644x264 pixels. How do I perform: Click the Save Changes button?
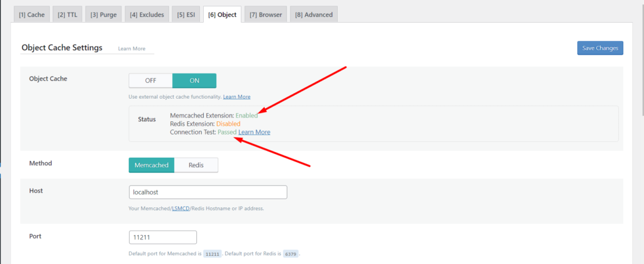tap(600, 48)
